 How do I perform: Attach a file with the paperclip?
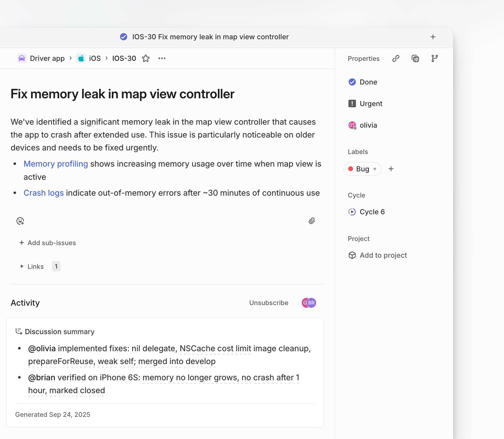click(x=312, y=221)
